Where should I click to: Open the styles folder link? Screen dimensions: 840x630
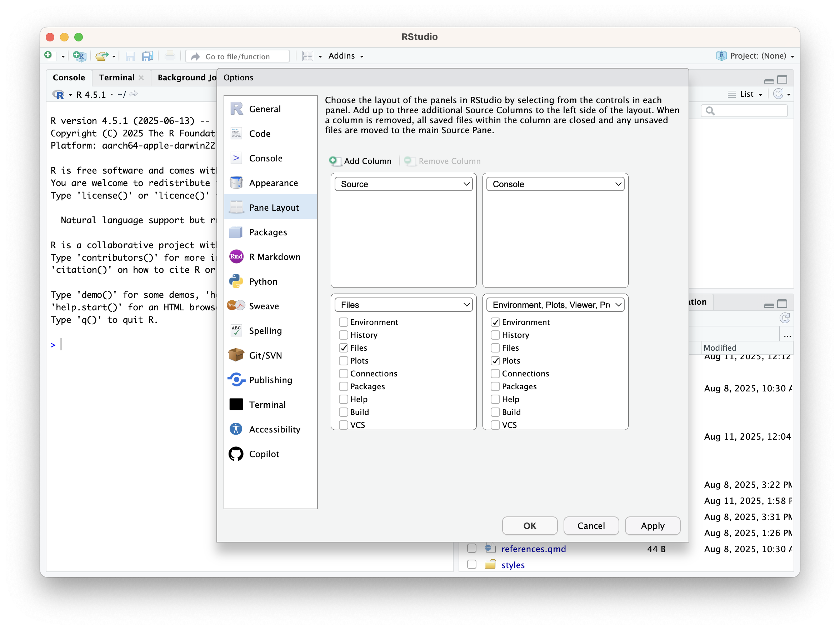513,565
